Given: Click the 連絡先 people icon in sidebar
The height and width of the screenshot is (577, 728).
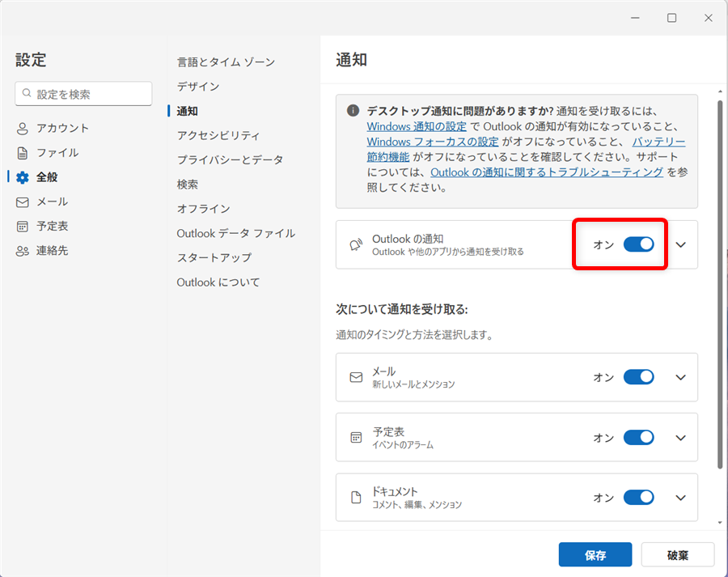Looking at the screenshot, I should coord(23,251).
